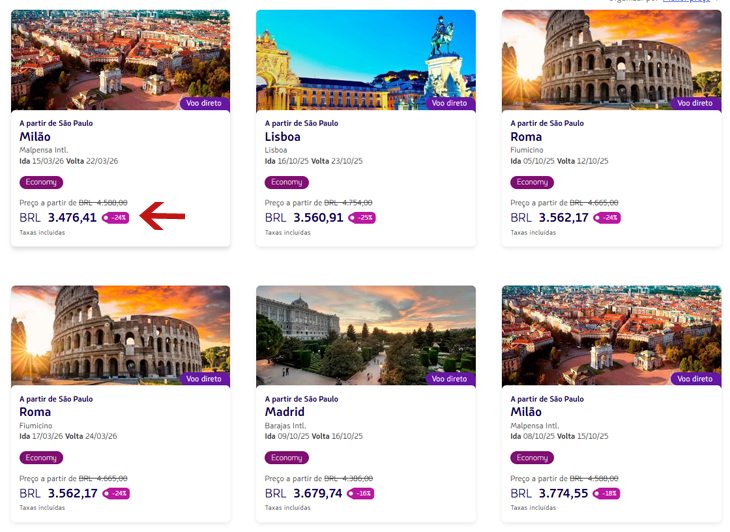Open aerial Milan photo for 08/10/25 offer

611,336
